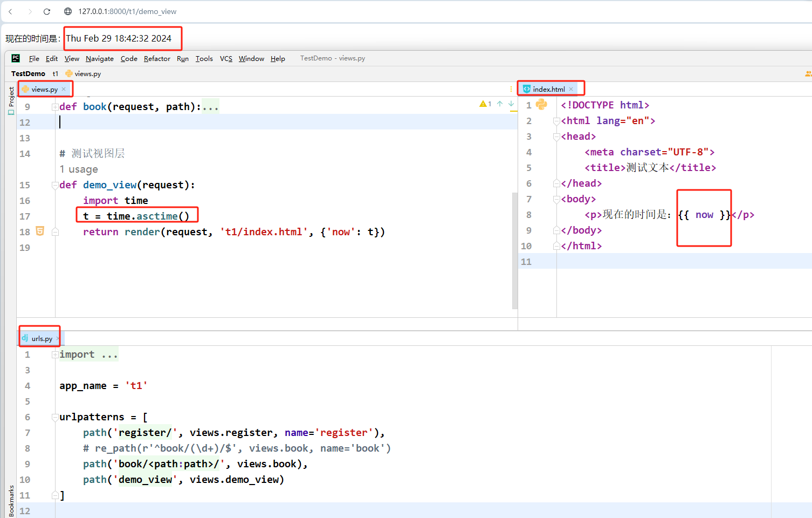The image size is (812, 518).
Task: Click the views.py breadcrumb in navigation bar
Action: [x=83, y=73]
